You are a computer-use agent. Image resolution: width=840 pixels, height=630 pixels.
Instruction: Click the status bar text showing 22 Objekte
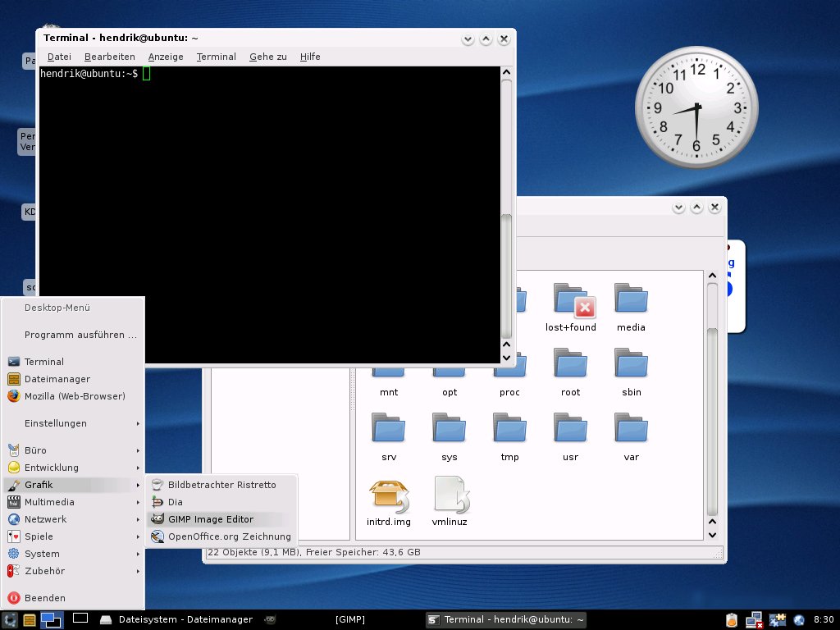314,552
